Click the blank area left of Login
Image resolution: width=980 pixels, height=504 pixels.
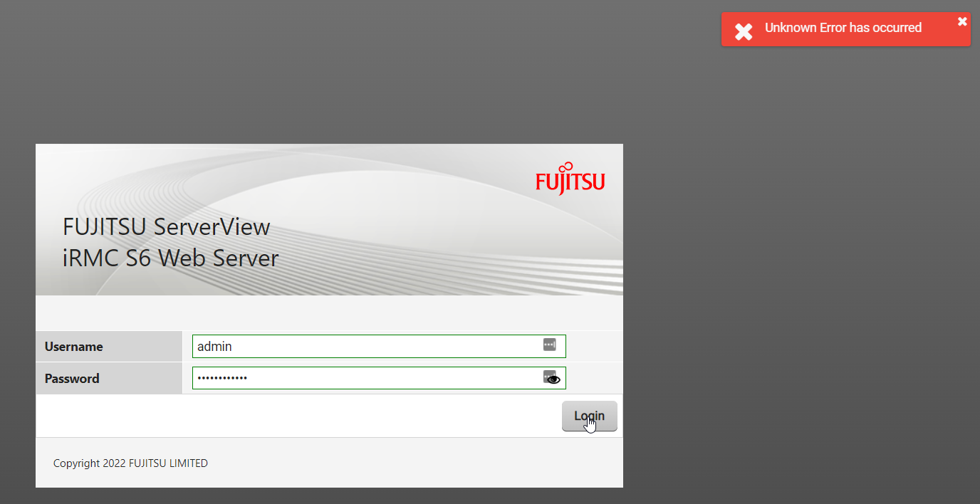point(285,416)
